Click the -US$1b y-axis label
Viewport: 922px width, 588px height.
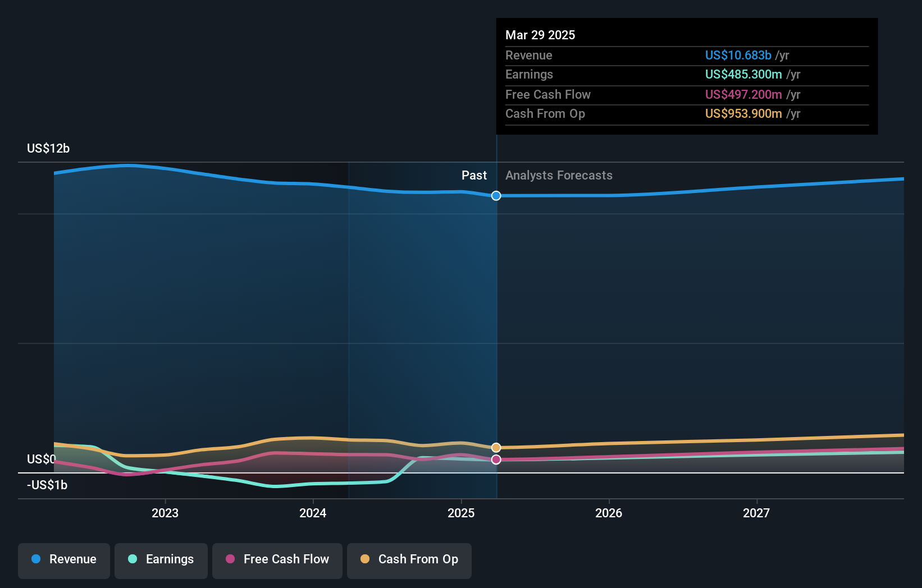click(x=47, y=485)
